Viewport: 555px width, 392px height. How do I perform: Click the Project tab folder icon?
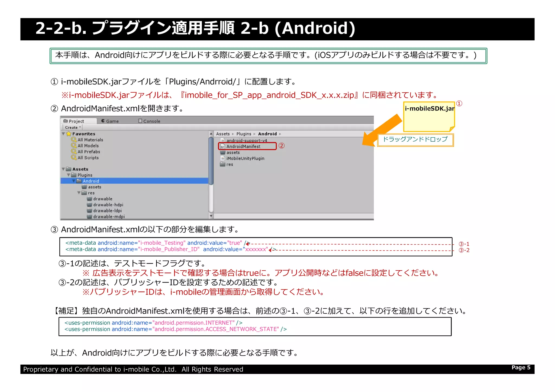pyautogui.click(x=66, y=121)
